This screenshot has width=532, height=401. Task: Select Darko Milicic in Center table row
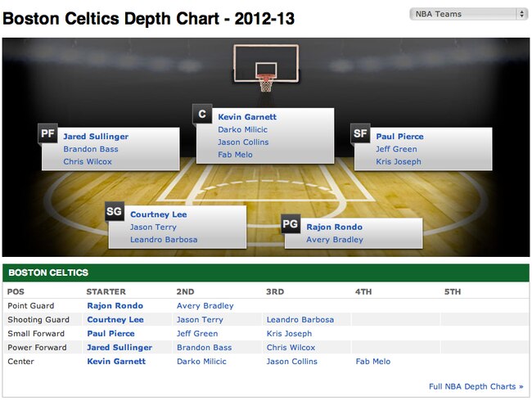tap(201, 361)
